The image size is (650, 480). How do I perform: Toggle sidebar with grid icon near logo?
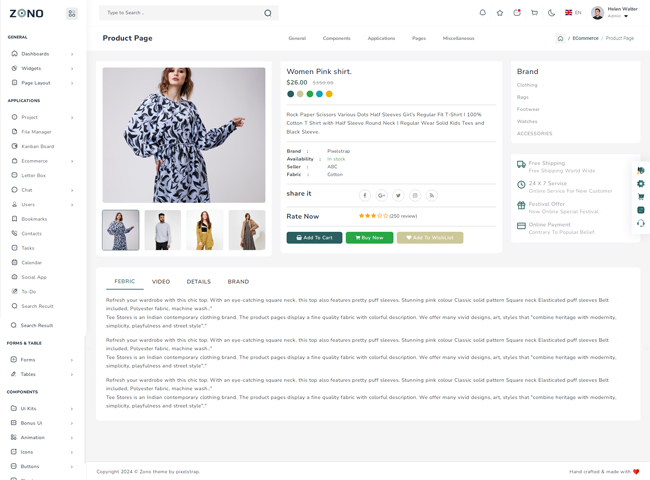(x=72, y=14)
